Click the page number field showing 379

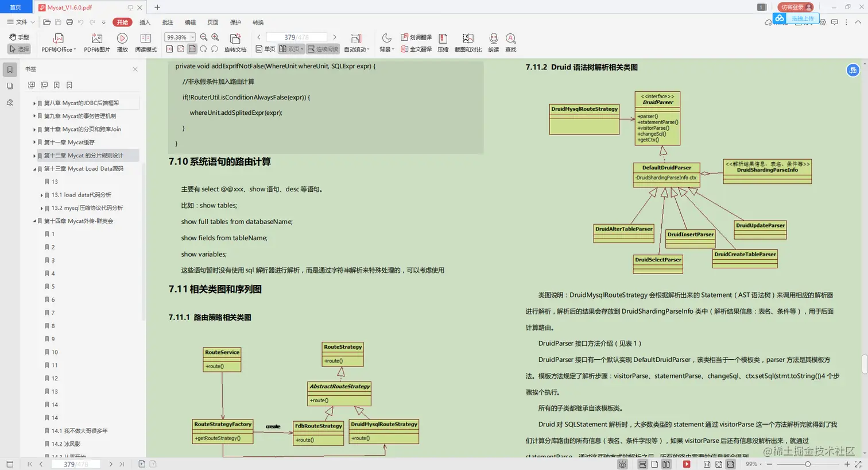click(297, 37)
